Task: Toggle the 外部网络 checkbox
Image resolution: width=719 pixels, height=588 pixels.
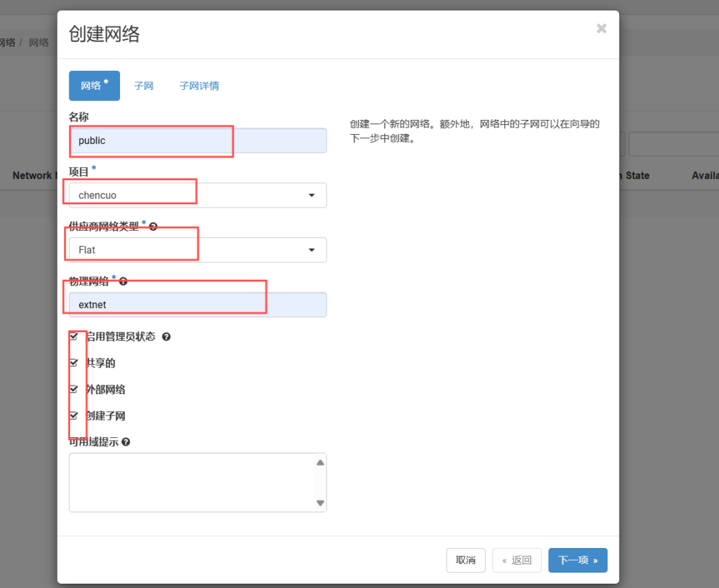Action: (74, 389)
